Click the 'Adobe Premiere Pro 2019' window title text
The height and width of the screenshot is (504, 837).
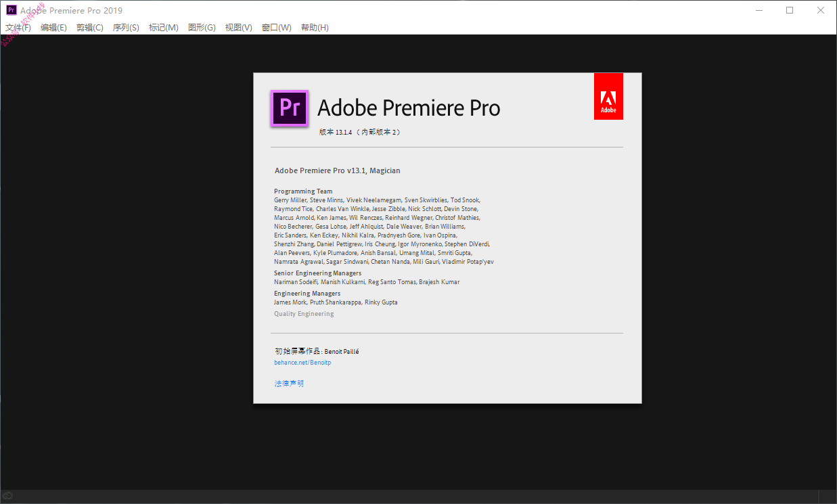(71, 10)
